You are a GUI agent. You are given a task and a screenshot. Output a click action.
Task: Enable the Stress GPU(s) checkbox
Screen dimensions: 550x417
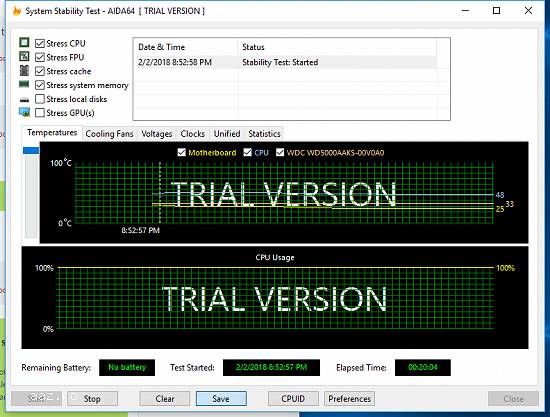click(x=40, y=113)
